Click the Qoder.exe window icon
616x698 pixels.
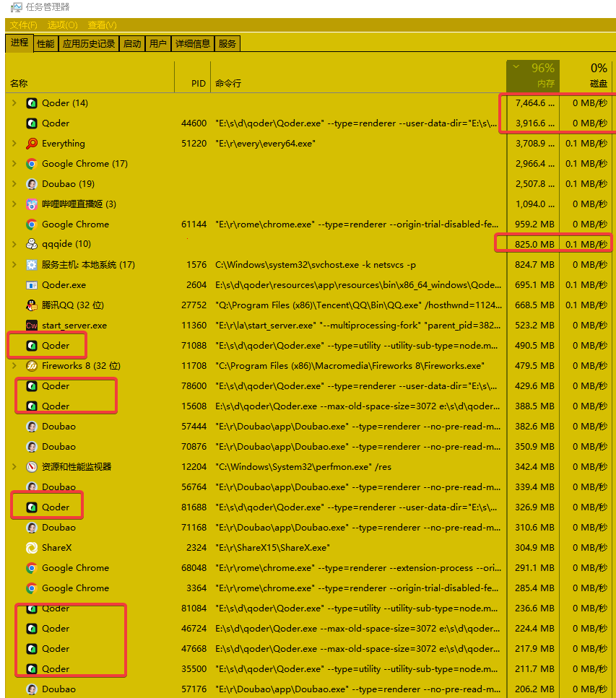pos(32,285)
